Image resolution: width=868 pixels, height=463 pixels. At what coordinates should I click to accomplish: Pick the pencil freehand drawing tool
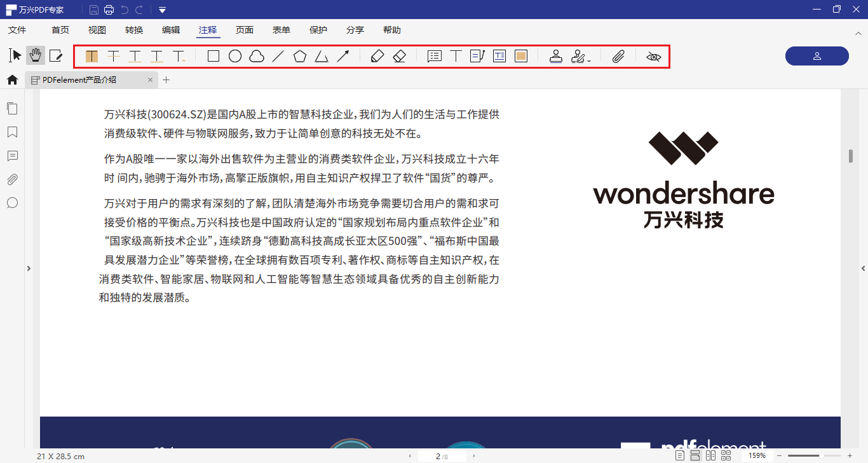(377, 56)
